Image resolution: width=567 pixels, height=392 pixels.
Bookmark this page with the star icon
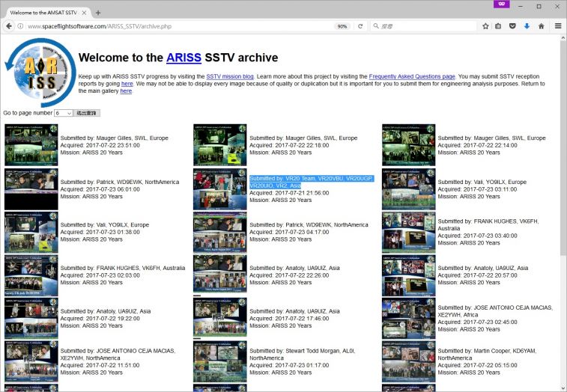tap(485, 26)
